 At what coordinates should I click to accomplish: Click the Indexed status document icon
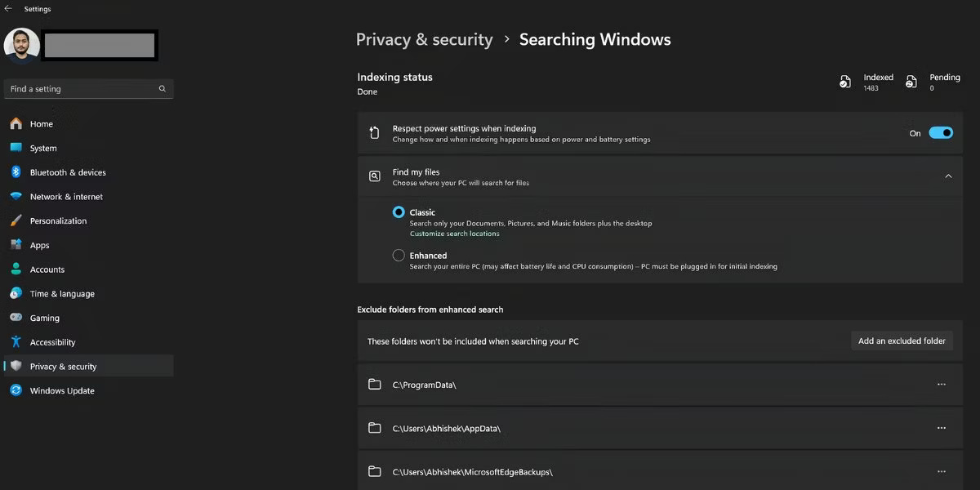(x=846, y=82)
